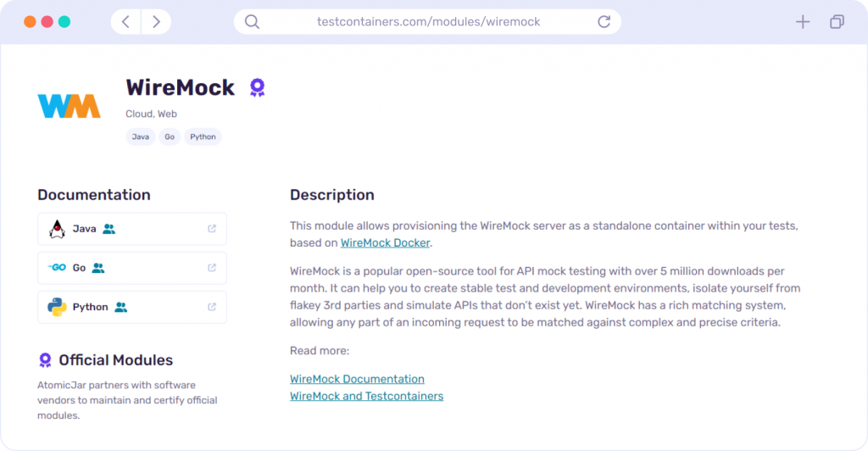Click the Go gopher logo icon
The image size is (868, 451).
(57, 268)
